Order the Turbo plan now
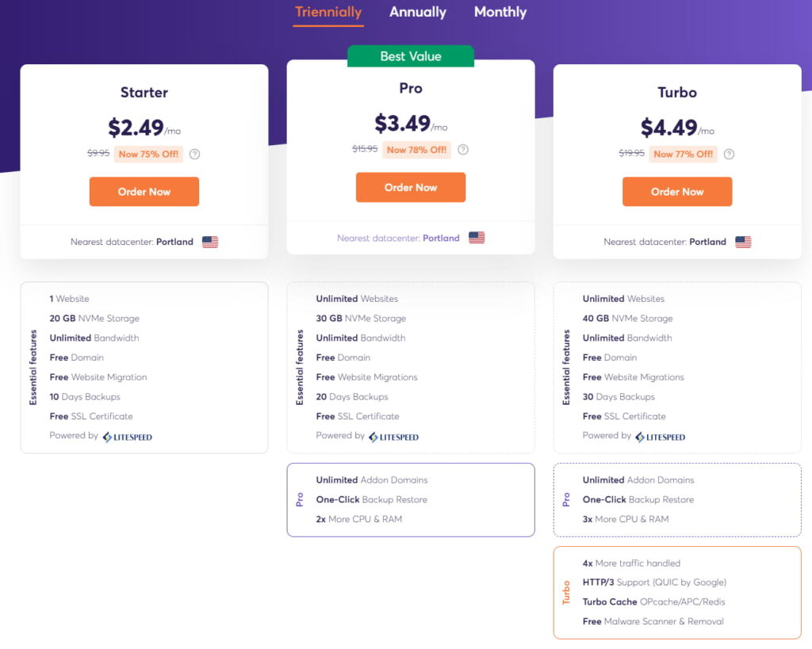This screenshot has width=812, height=649. point(677,192)
